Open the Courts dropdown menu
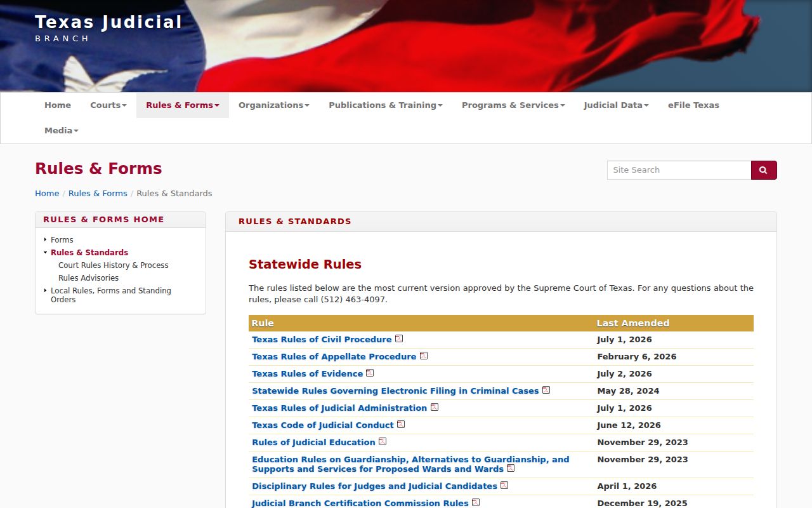The height and width of the screenshot is (508, 812). (x=108, y=105)
